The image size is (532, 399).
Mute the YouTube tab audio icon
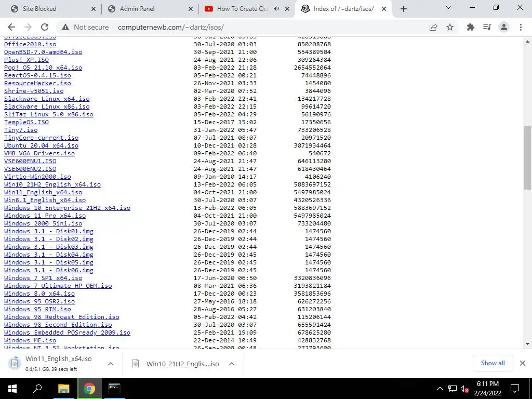pos(276,9)
